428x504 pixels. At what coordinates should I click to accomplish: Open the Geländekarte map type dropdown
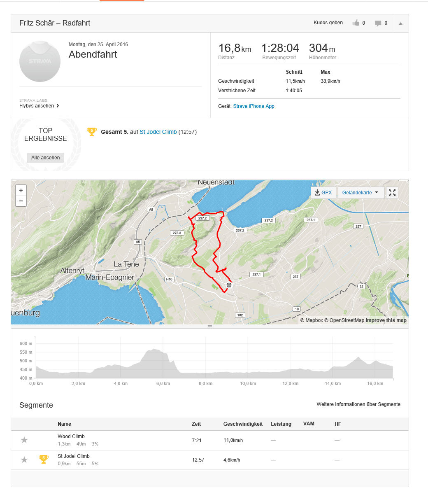click(x=361, y=193)
